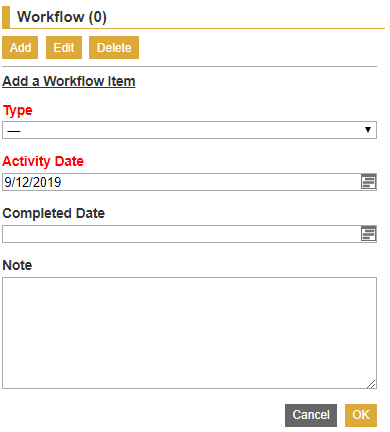Viewport: 390px width, 432px height.
Task: Confirm with the OK button
Action: point(361,415)
